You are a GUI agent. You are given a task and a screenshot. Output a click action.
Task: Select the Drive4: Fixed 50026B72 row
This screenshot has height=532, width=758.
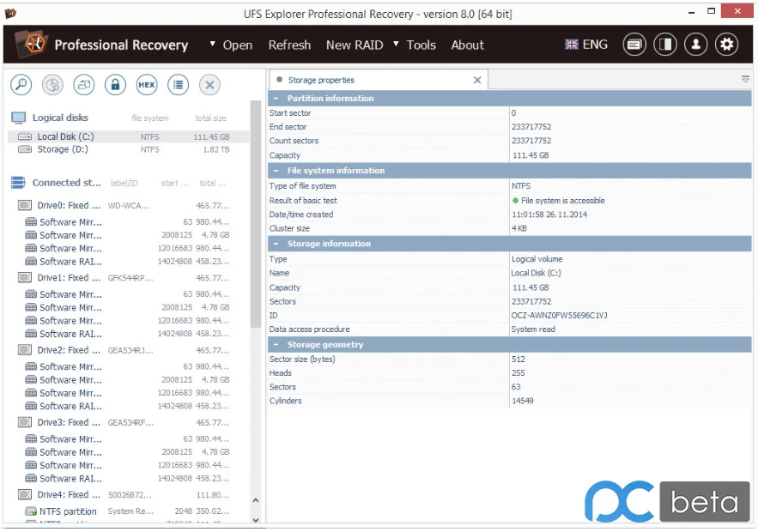coord(129,495)
